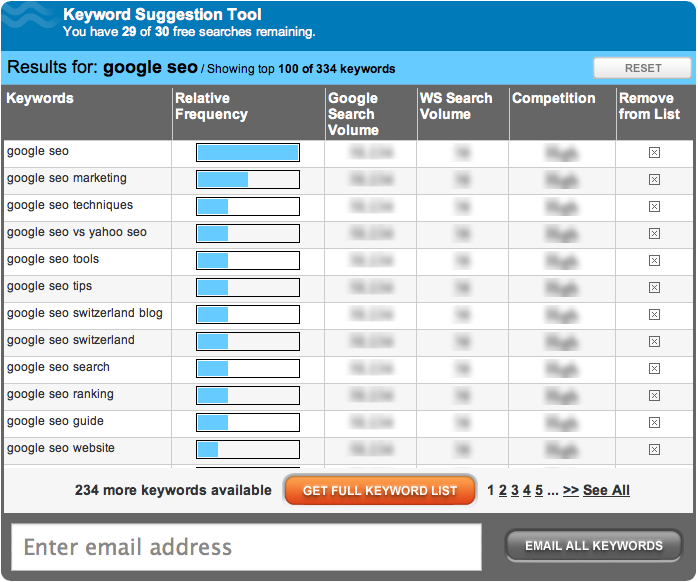Remove 'google seo techniques' from list
Image resolution: width=698 pixels, height=582 pixels.
click(654, 207)
